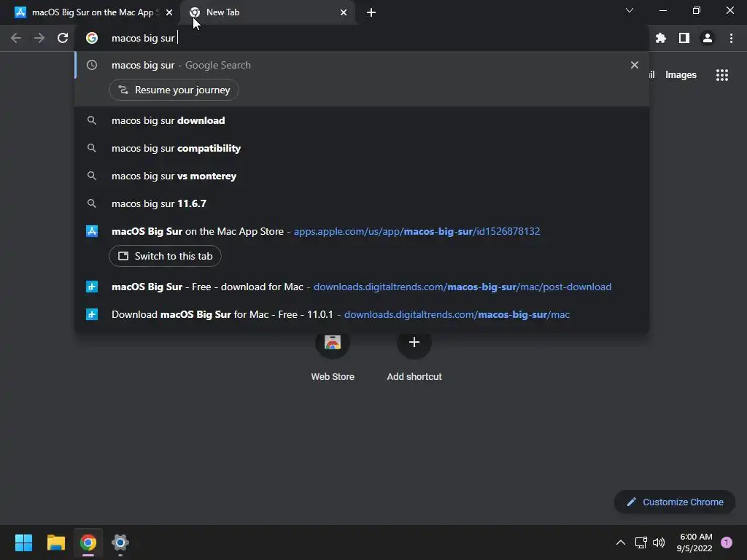Click the App Store icon beside macOS Big Sur suggestion
The height and width of the screenshot is (560, 747).
tap(91, 231)
